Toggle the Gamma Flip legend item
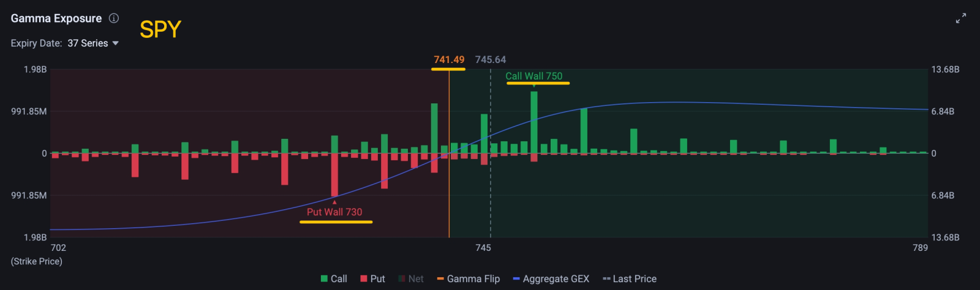 [x=468, y=279]
